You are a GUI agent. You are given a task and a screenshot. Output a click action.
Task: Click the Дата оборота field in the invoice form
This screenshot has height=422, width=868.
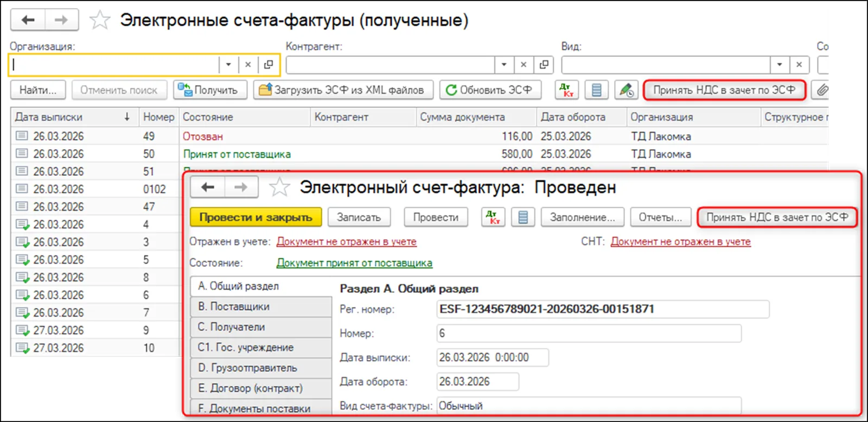pyautogui.click(x=477, y=381)
